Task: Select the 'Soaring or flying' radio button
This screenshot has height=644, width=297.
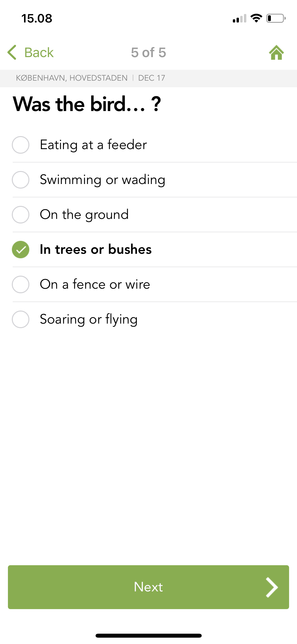Action: [x=21, y=319]
